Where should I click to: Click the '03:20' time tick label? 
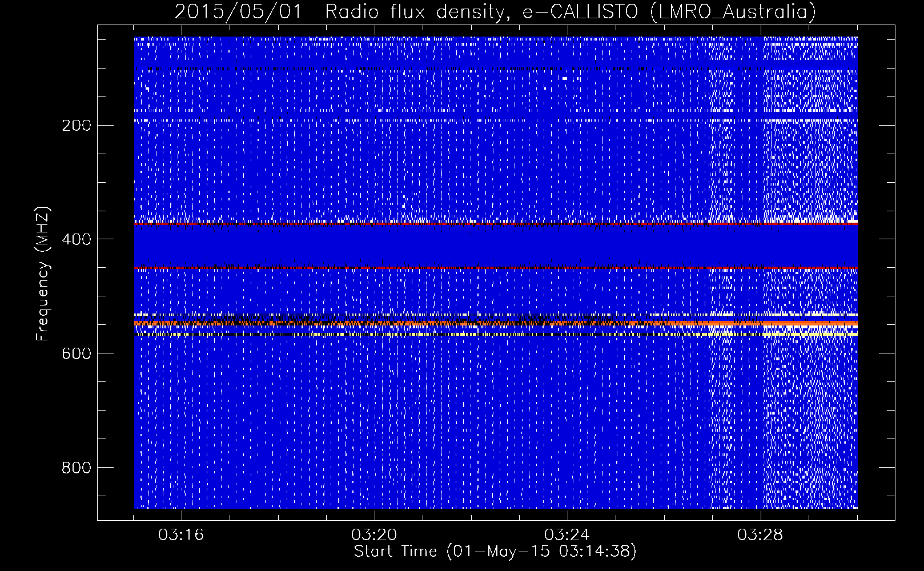pos(374,534)
